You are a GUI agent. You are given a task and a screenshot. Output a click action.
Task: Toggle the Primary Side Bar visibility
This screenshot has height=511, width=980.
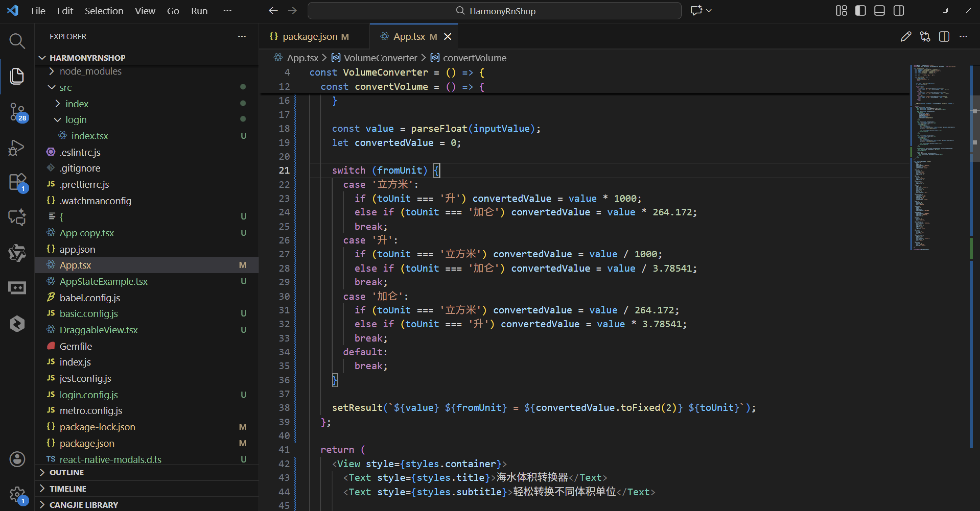click(x=860, y=11)
